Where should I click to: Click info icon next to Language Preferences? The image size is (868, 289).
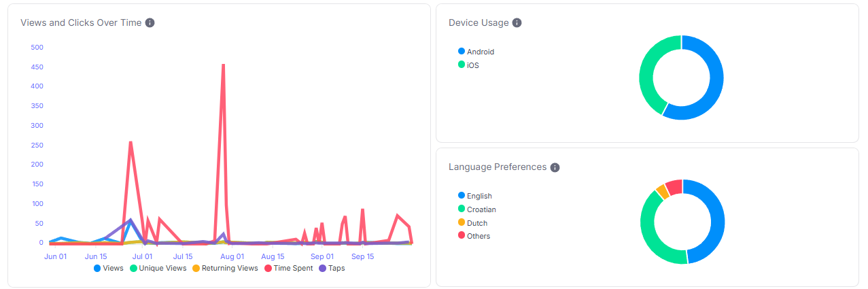(x=555, y=167)
